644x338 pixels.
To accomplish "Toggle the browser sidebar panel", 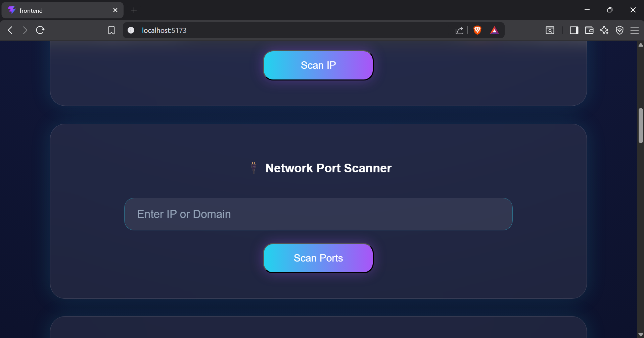I will 574,30.
